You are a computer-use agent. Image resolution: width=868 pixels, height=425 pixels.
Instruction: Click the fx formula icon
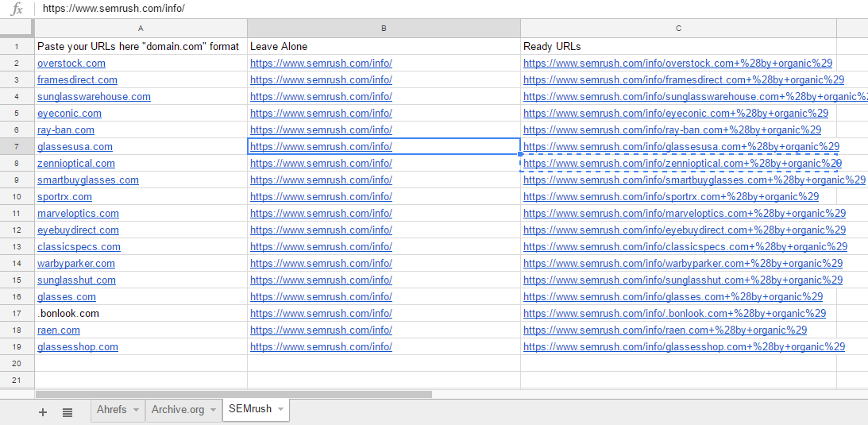(17, 9)
